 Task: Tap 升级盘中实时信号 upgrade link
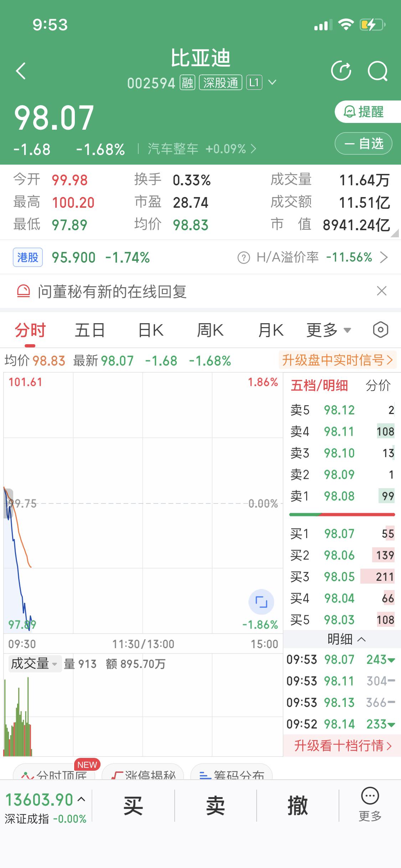[x=337, y=360]
